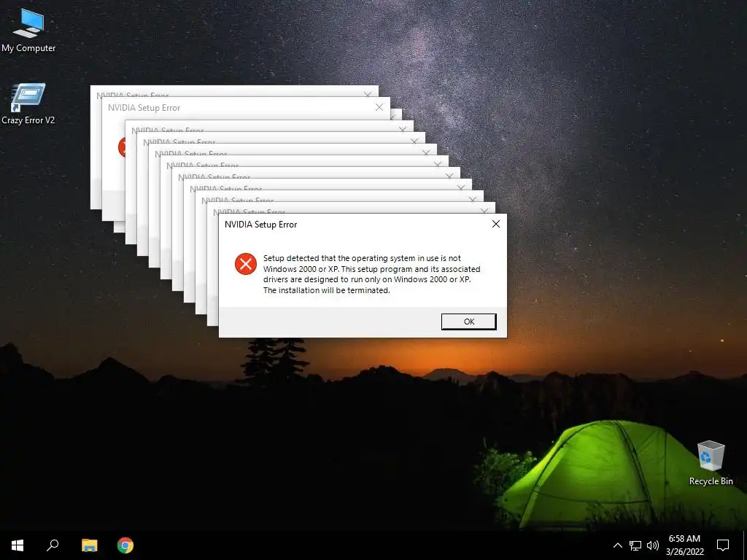Viewport: 747px width, 560px height.
Task: Click OK in the NVIDIA Setup Error dialog
Action: pyautogui.click(x=469, y=322)
